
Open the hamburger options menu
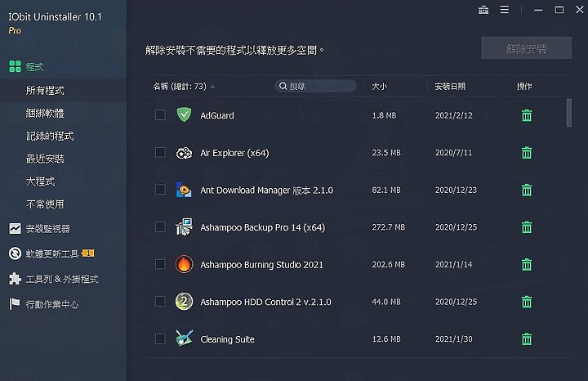505,10
